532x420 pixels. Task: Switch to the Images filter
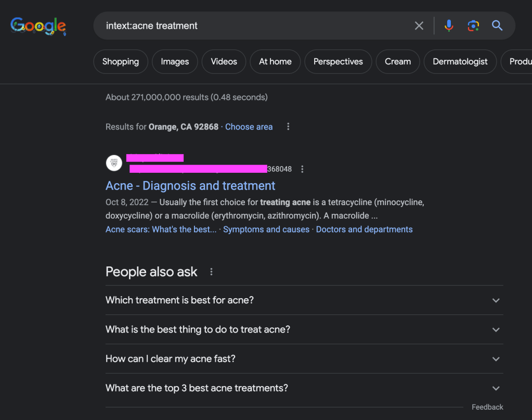(175, 61)
